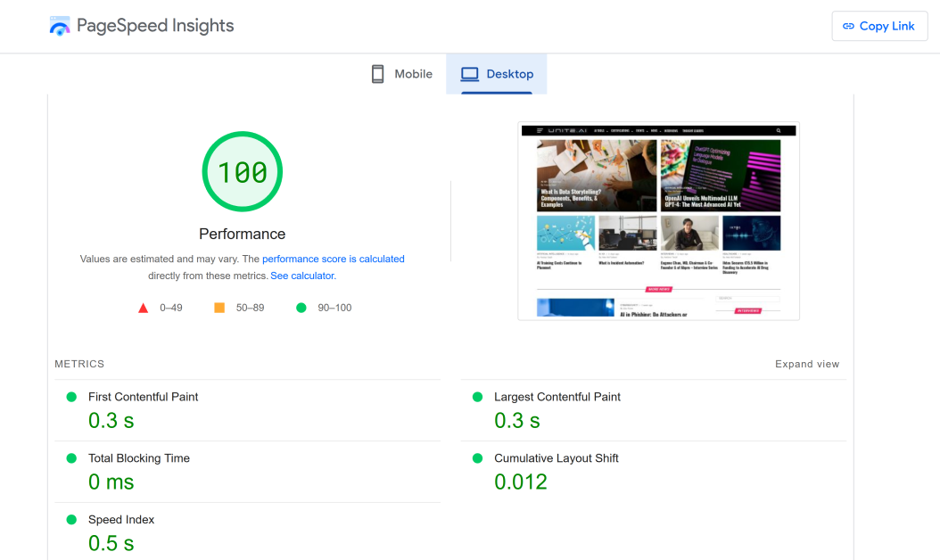
Task: Open the performance score is calculated link
Action: click(x=333, y=259)
